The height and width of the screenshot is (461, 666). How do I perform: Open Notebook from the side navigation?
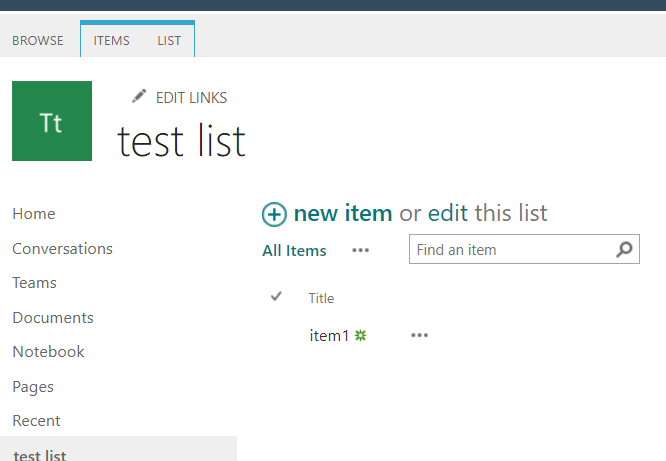pos(48,352)
